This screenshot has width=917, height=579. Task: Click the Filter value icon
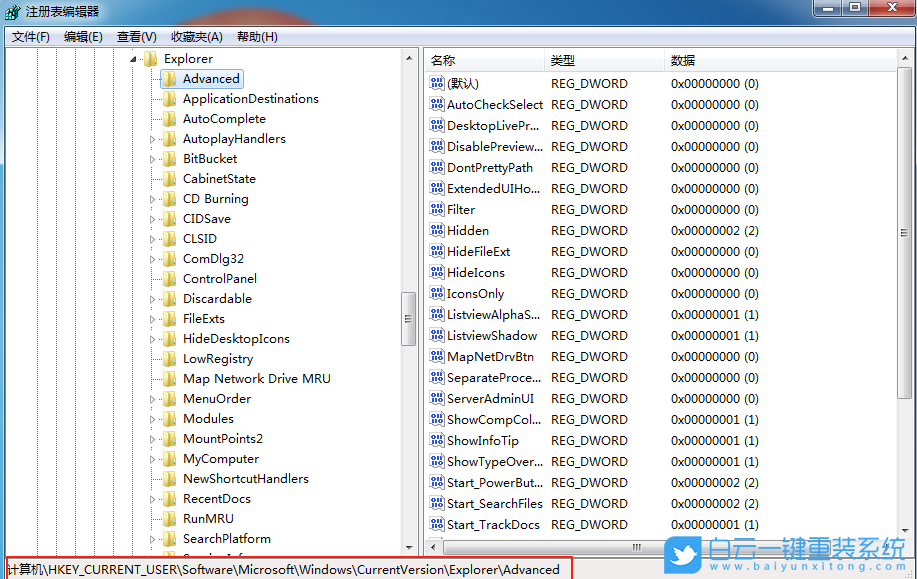coord(435,209)
